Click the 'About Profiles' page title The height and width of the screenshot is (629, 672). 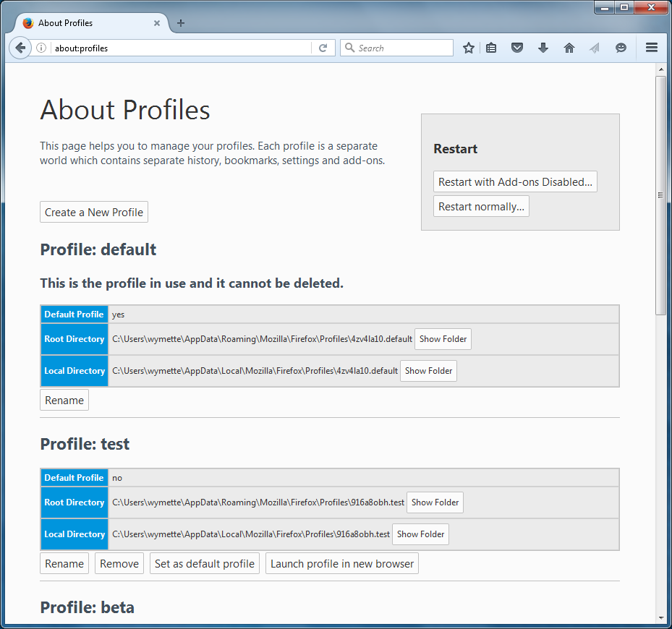pos(124,110)
